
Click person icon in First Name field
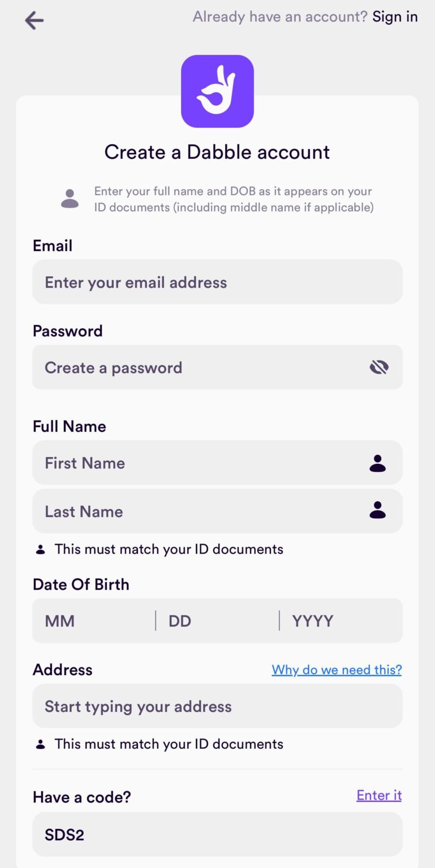coord(377,463)
